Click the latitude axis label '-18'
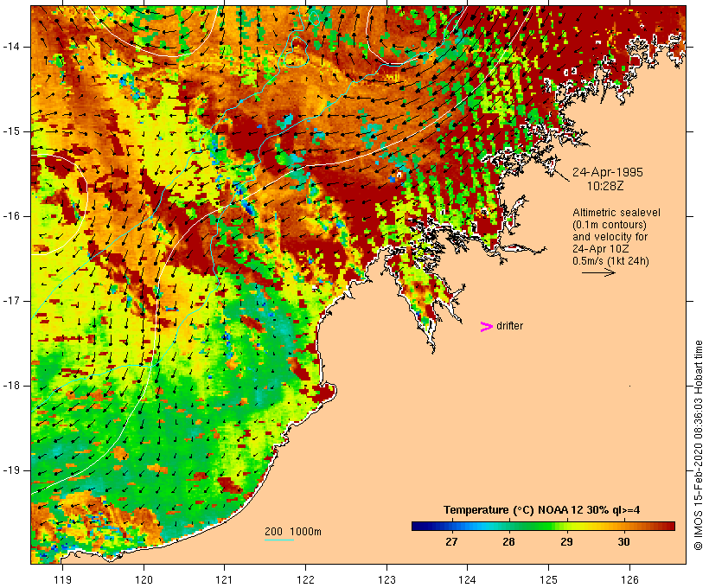 pos(10,386)
